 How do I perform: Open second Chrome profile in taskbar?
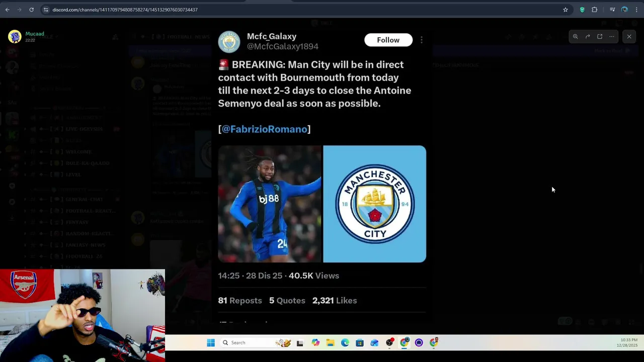tap(434, 343)
